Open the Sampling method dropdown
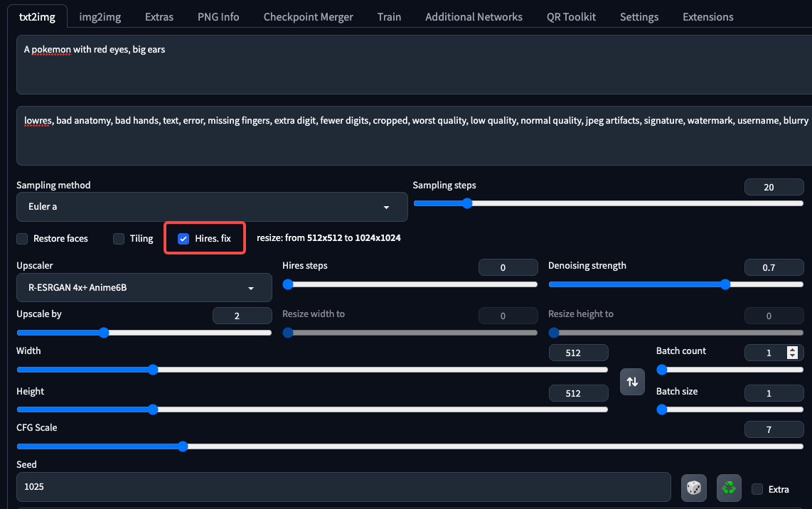 tap(212, 207)
